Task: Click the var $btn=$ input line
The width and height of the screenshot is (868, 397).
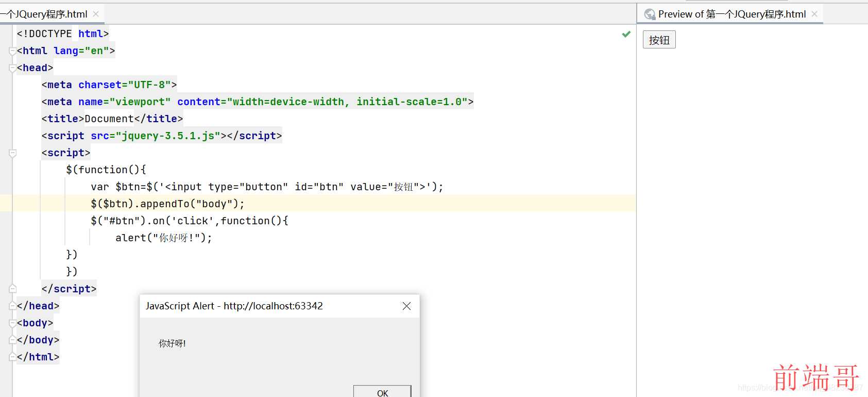Action: click(x=267, y=187)
